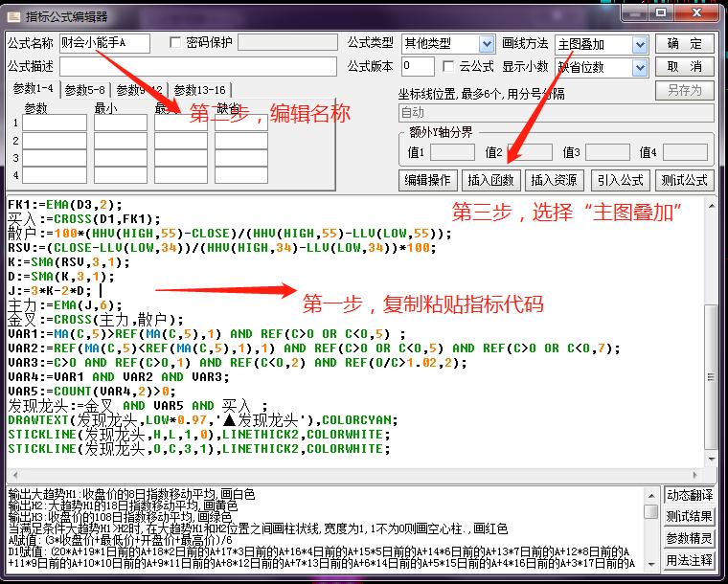
Task: Click the 编辑操作 button
Action: tap(427, 180)
